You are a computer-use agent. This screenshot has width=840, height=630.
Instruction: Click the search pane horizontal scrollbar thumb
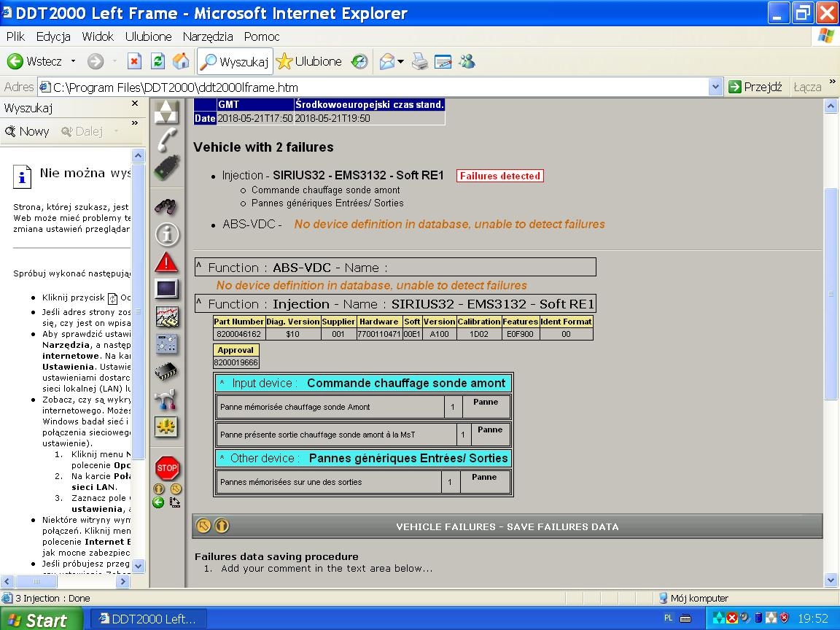point(36,581)
